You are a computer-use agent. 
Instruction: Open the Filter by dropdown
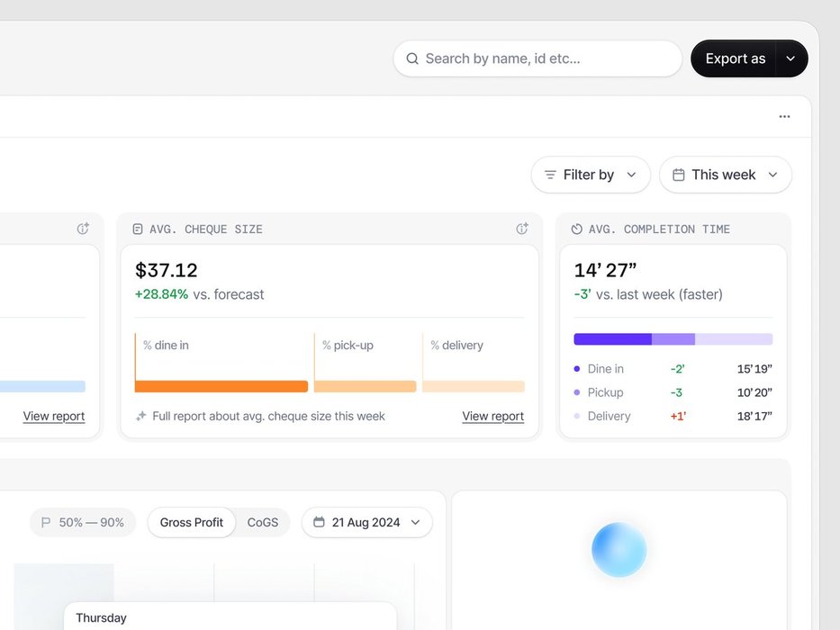click(x=591, y=175)
